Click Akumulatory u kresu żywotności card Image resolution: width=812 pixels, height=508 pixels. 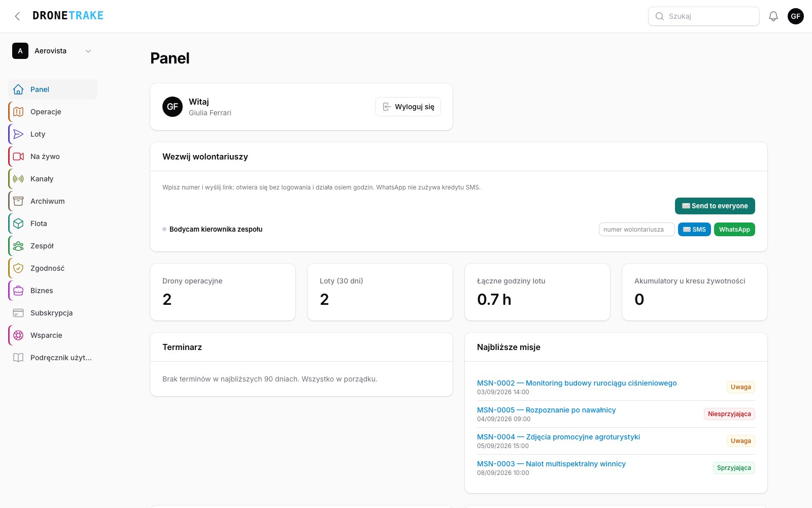coord(695,292)
